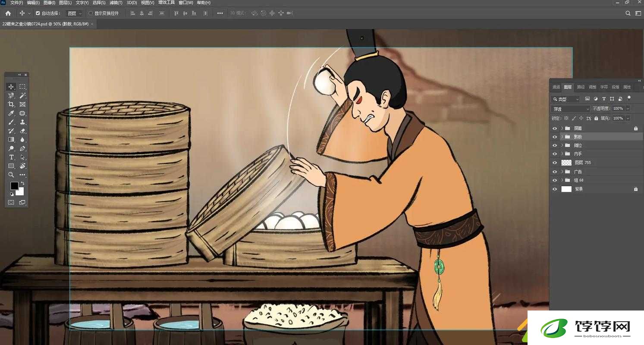Select the Eyedropper tool
644x345 pixels.
pyautogui.click(x=11, y=113)
